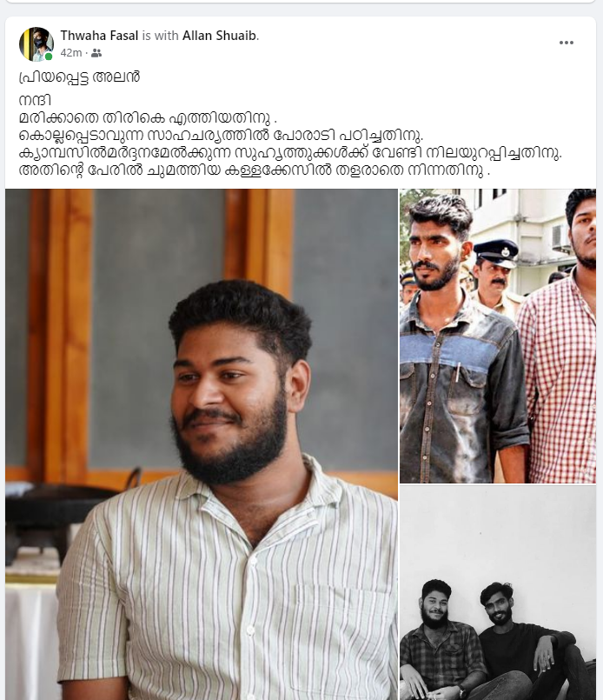Screen dimensions: 603x700
Task: Click the post line starting "മരിക്കാതെ തിരികെ"
Action: click(148, 118)
